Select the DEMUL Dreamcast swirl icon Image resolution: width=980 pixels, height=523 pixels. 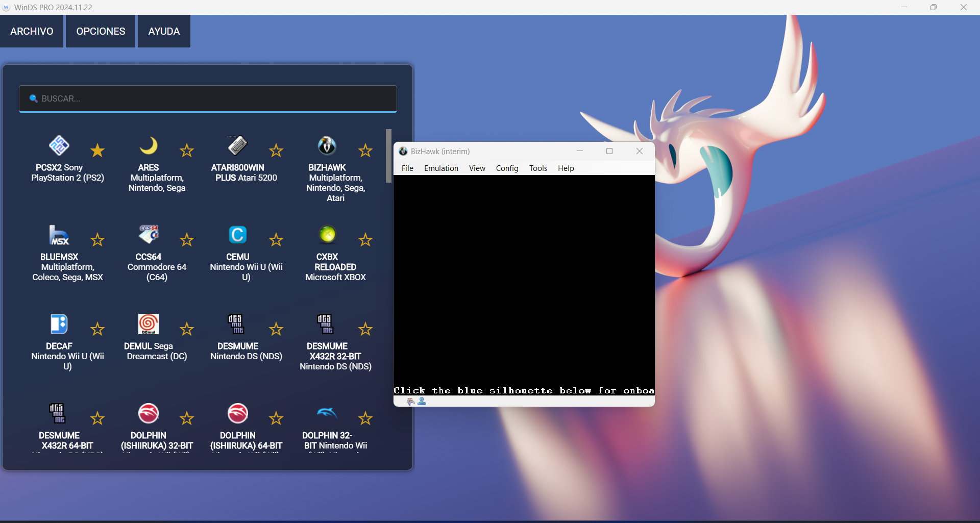tap(149, 324)
